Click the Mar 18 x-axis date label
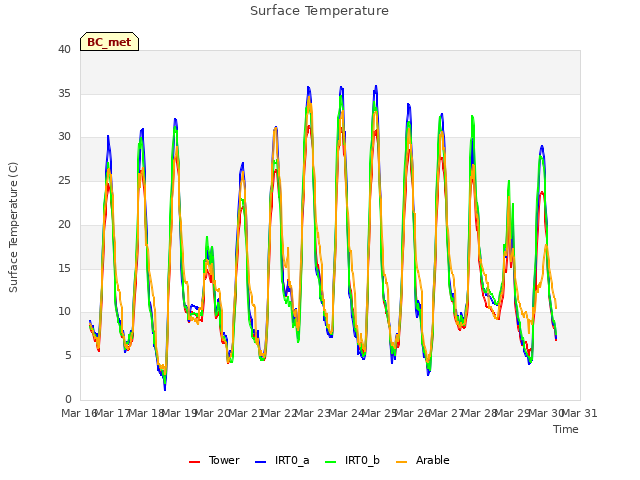This screenshot has width=640, height=480. coord(146,413)
